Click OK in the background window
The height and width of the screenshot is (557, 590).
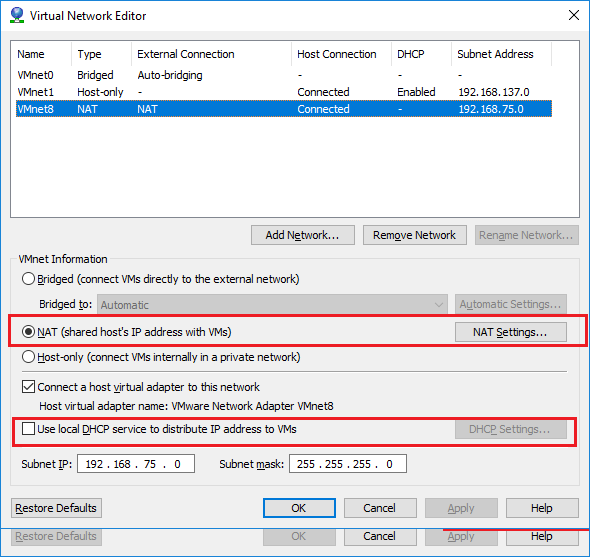point(299,537)
